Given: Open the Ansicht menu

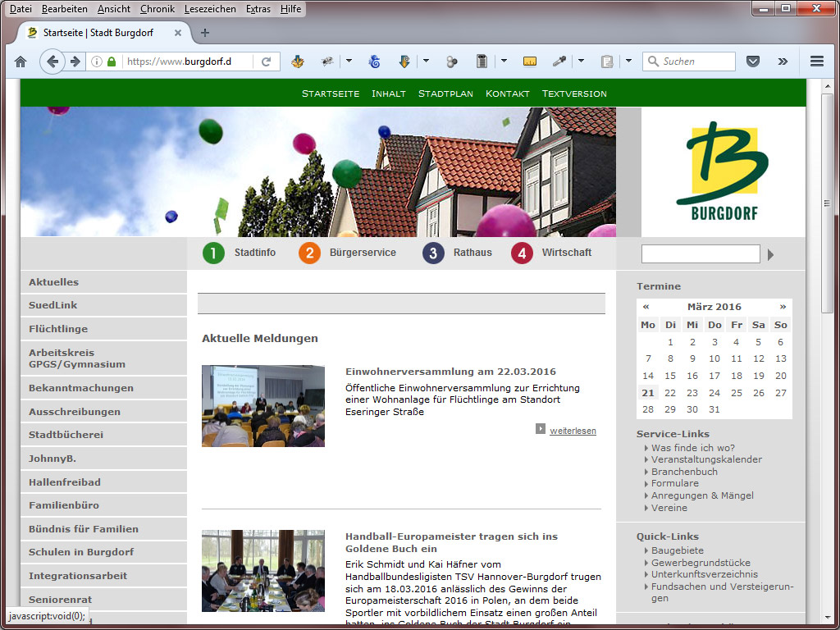Looking at the screenshot, I should tap(113, 9).
